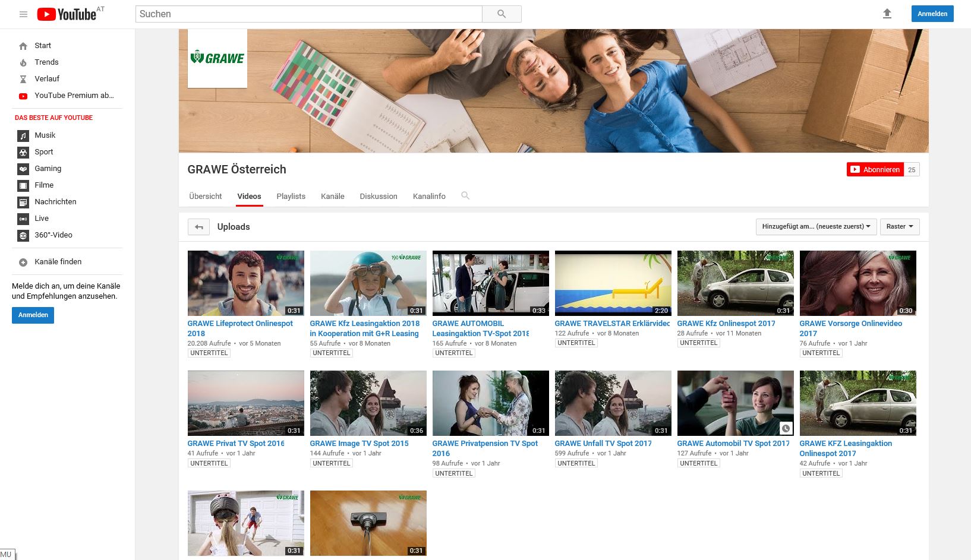Click watch later clock on Automobil 2017 thumbnail

point(786,428)
